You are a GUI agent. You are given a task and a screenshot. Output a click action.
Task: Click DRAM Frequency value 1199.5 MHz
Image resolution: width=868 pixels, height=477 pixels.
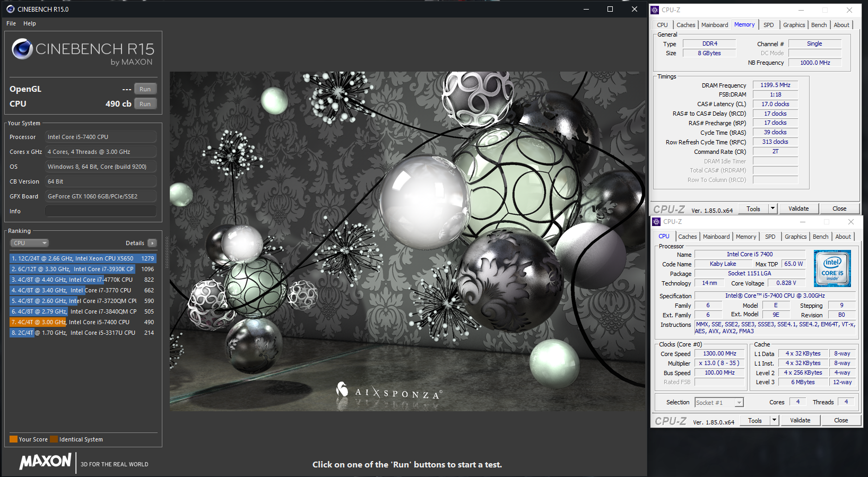pos(775,85)
